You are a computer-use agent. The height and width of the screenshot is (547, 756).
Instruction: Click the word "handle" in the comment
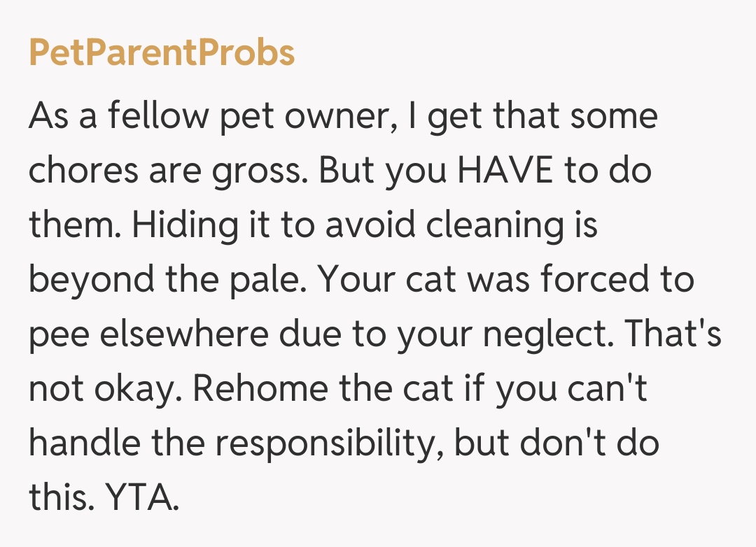tap(80, 443)
